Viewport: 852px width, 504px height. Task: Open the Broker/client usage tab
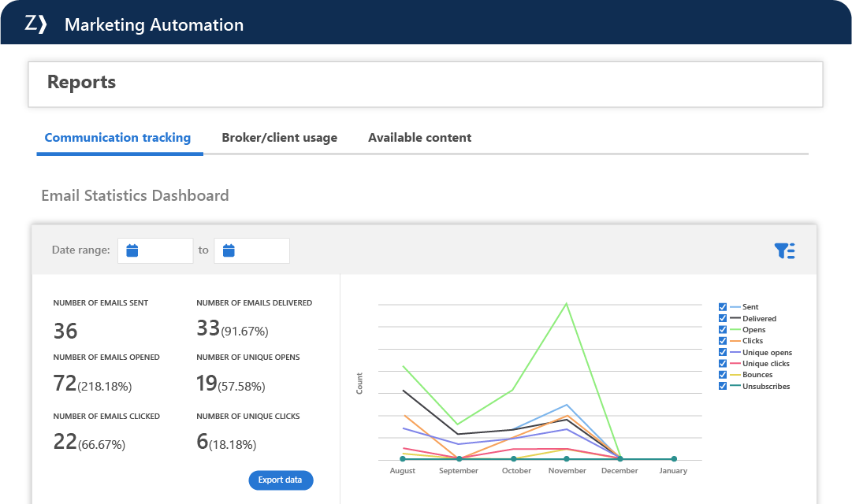(279, 138)
